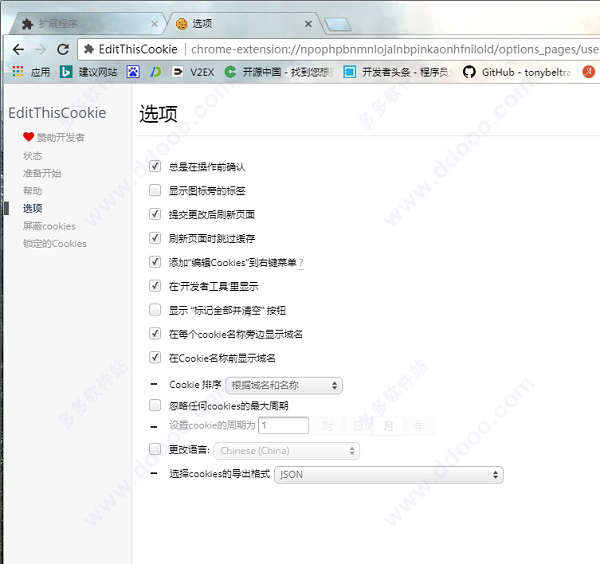The height and width of the screenshot is (564, 600).
Task: Reload the page with refresh icon
Action: pos(63,49)
